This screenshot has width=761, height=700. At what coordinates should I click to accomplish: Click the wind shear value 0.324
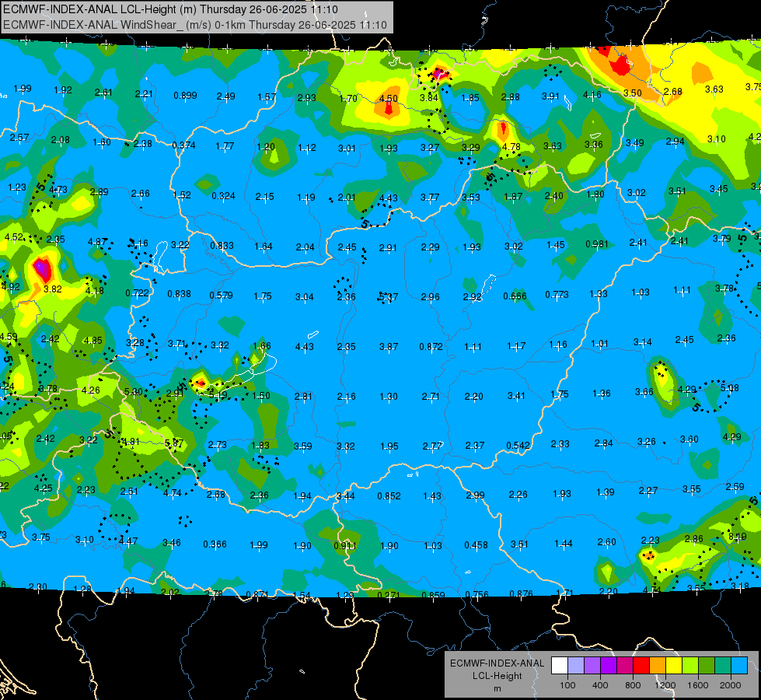click(223, 196)
